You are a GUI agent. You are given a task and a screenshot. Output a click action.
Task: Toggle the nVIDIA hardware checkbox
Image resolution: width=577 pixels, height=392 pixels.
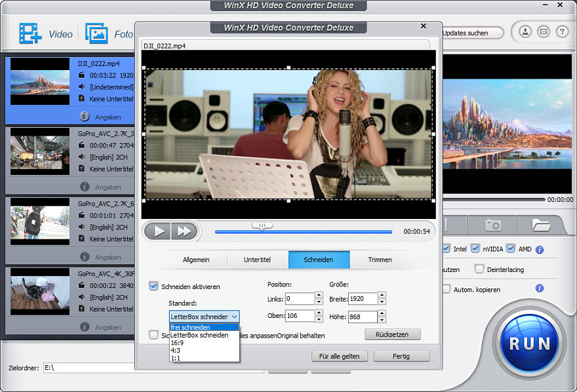475,248
